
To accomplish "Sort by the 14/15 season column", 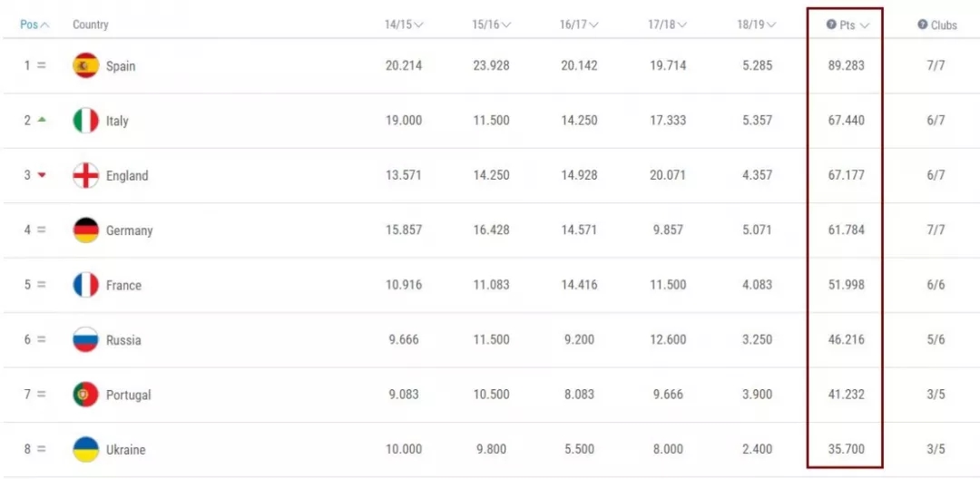I will [404, 25].
